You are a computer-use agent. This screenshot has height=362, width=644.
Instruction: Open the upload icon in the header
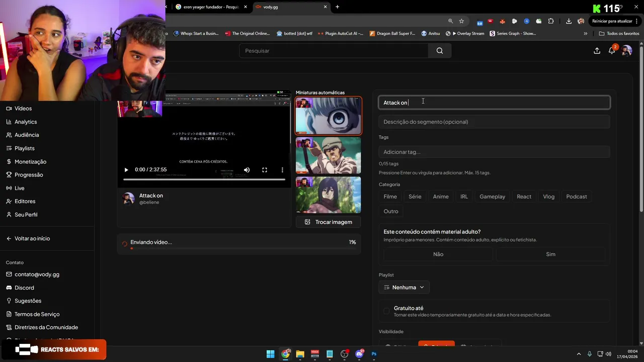(597, 51)
